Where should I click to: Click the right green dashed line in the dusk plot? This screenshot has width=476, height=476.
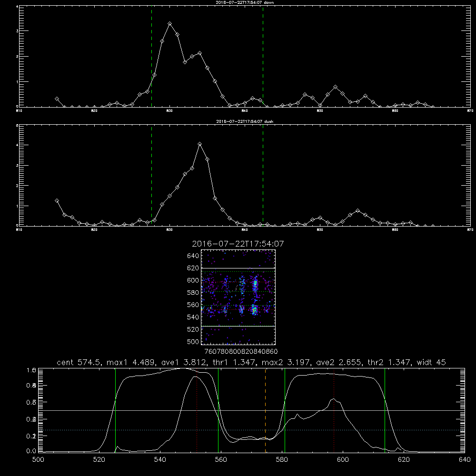coord(263,176)
